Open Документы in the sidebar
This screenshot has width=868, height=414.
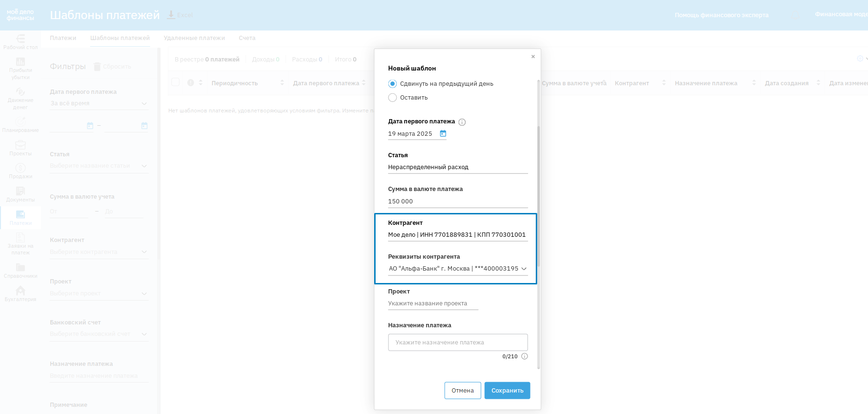(20, 194)
